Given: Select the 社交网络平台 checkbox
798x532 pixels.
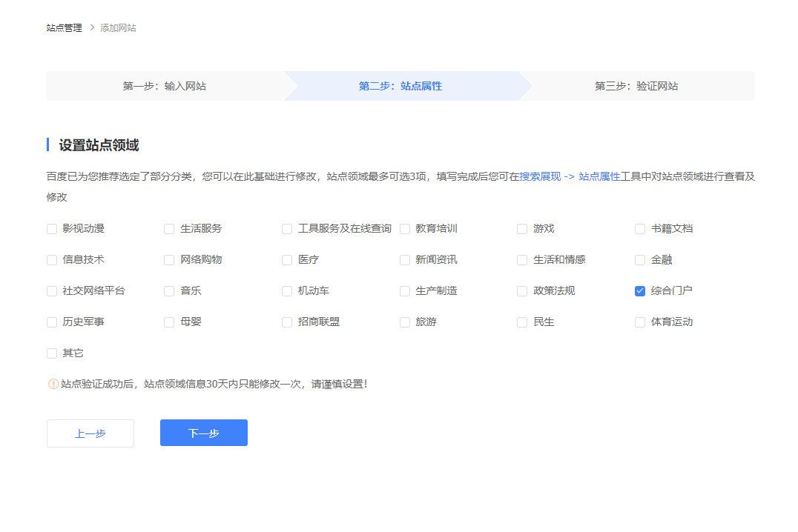Looking at the screenshot, I should pyautogui.click(x=52, y=291).
